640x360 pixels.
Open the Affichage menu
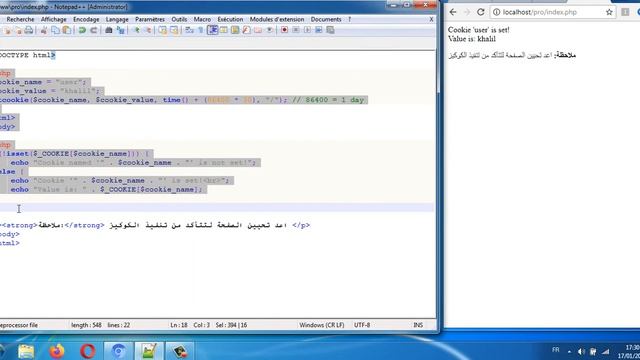coord(53,19)
